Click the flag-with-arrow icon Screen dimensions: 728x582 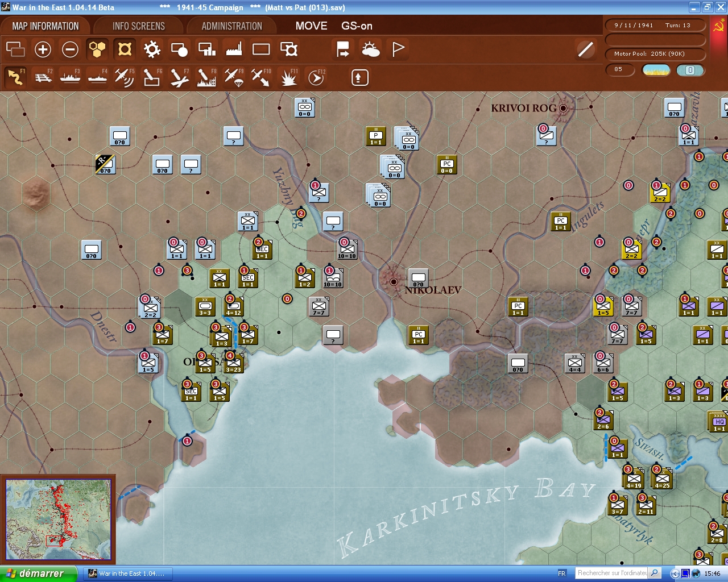tap(343, 49)
